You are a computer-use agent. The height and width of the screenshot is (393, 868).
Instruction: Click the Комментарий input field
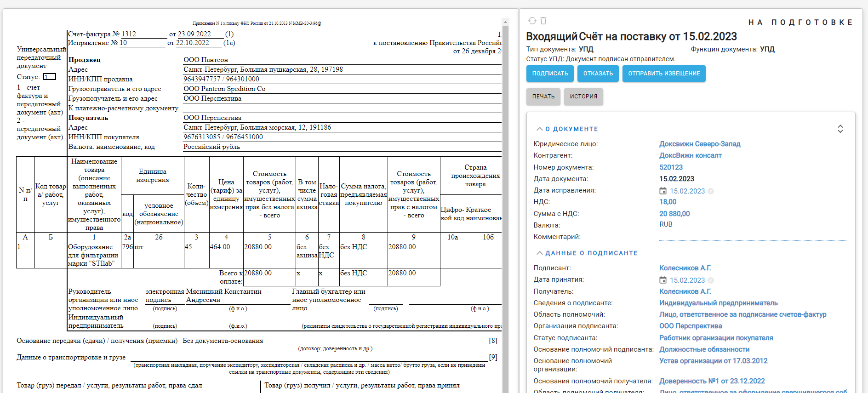754,236
